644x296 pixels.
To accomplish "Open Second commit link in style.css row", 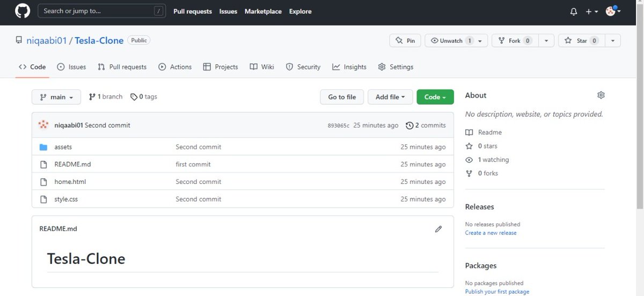I will pos(199,199).
